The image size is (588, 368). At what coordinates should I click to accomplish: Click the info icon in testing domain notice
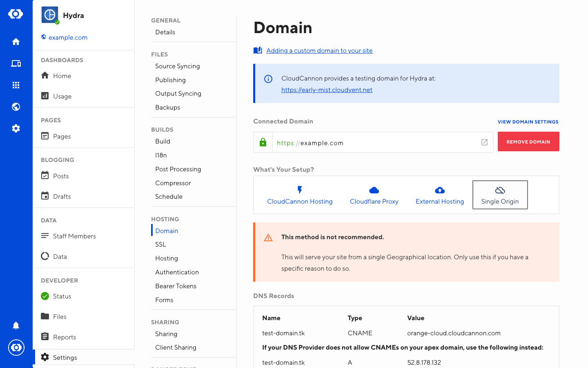click(268, 79)
